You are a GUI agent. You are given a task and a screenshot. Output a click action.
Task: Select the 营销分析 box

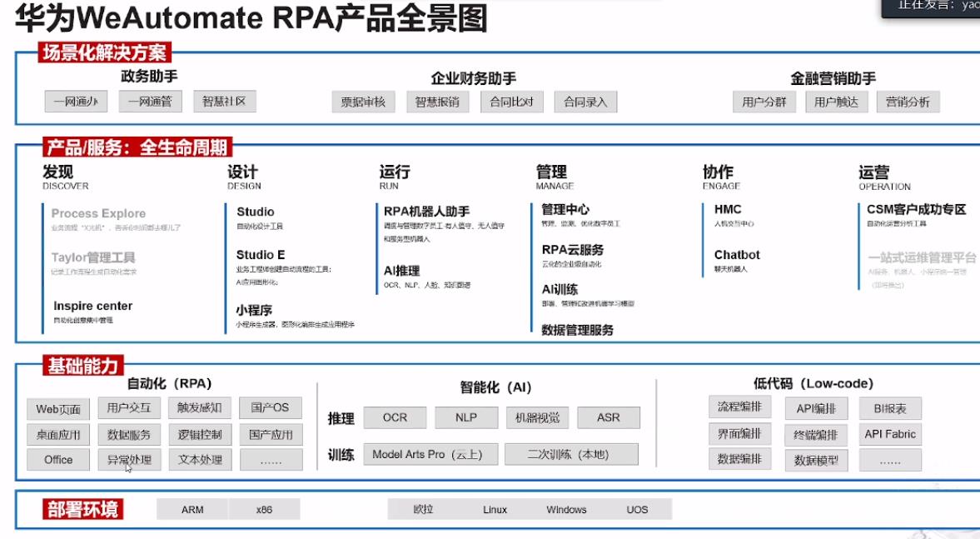coord(908,102)
